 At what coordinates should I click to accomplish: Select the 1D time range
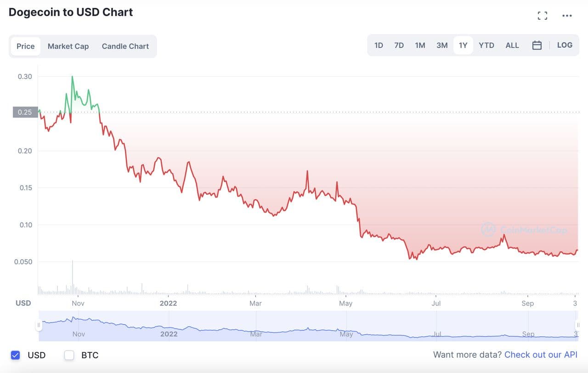coord(379,45)
